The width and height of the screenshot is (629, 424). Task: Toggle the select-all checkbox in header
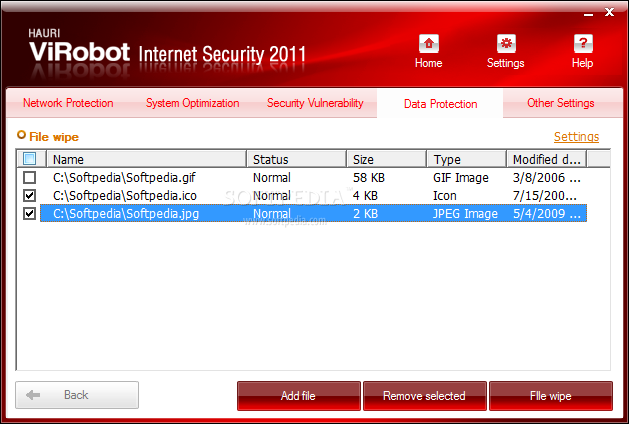pos(30,159)
